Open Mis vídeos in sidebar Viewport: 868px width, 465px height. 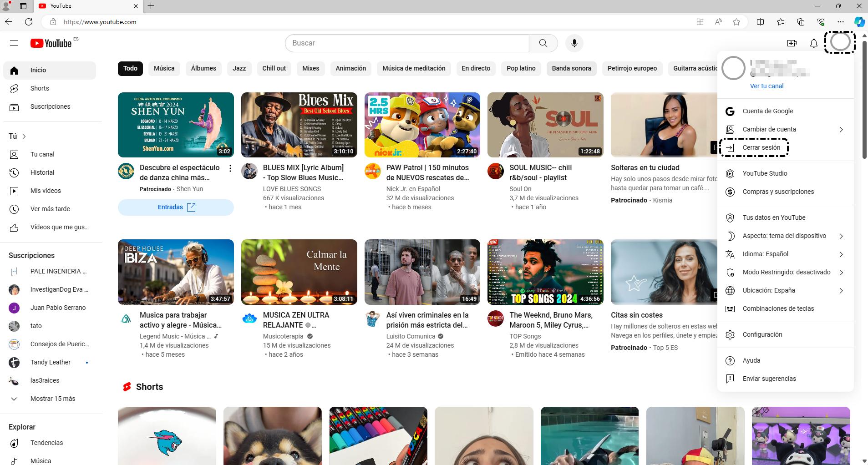[50, 191]
